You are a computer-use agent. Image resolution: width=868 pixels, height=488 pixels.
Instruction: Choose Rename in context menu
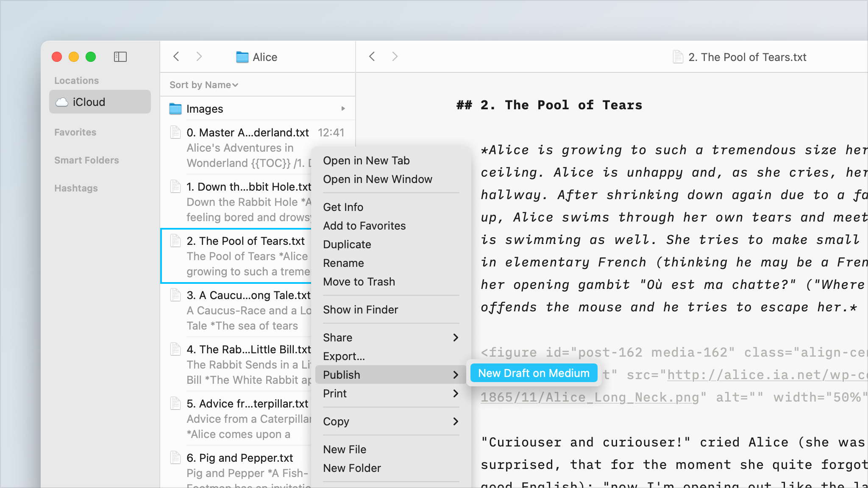[390, 263]
